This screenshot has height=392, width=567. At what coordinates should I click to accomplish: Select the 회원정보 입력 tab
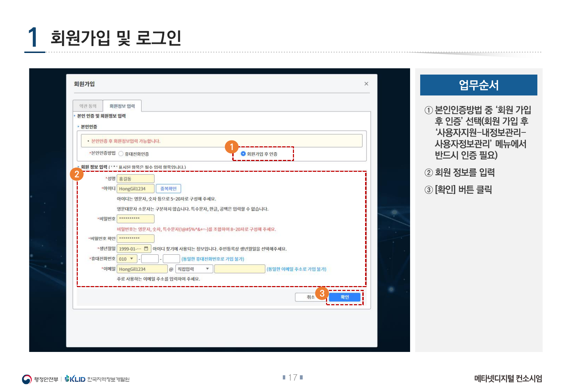tap(122, 106)
